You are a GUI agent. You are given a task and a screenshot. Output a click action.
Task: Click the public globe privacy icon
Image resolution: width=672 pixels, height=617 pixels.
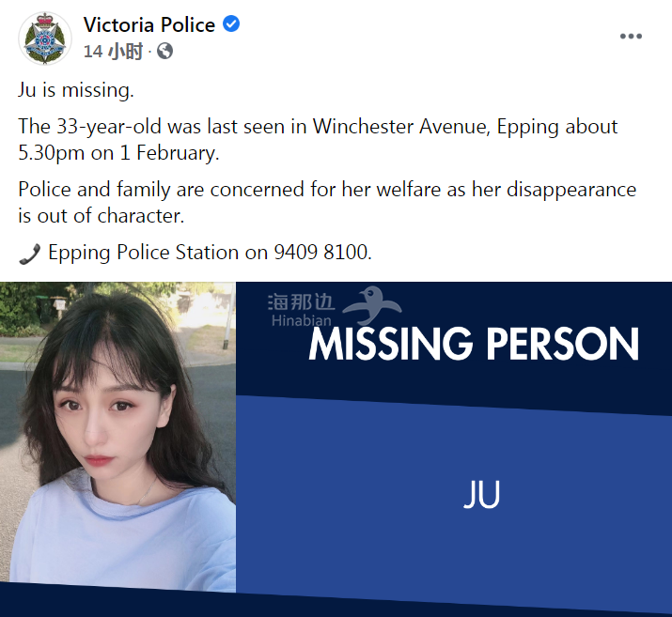[165, 52]
